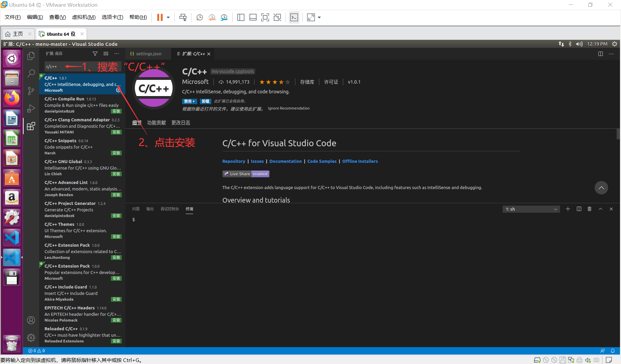Switch to the 调试控制台 panel tab
The height and width of the screenshot is (364, 621).
[170, 209]
